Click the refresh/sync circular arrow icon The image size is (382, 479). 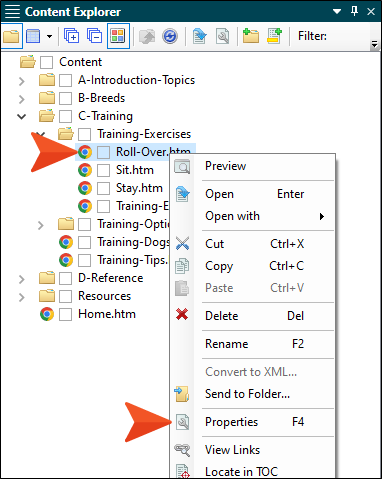[170, 36]
